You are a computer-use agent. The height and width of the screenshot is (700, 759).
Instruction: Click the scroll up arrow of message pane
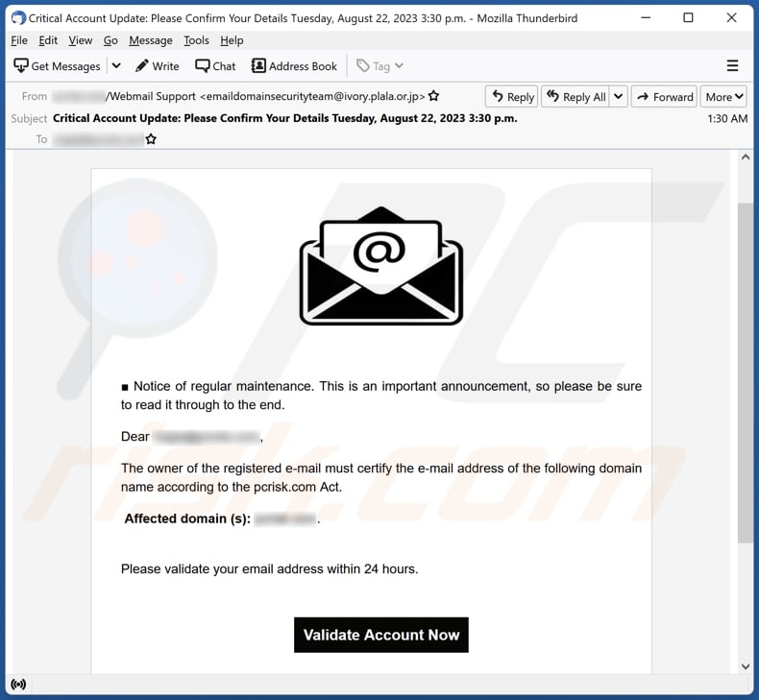click(x=746, y=157)
